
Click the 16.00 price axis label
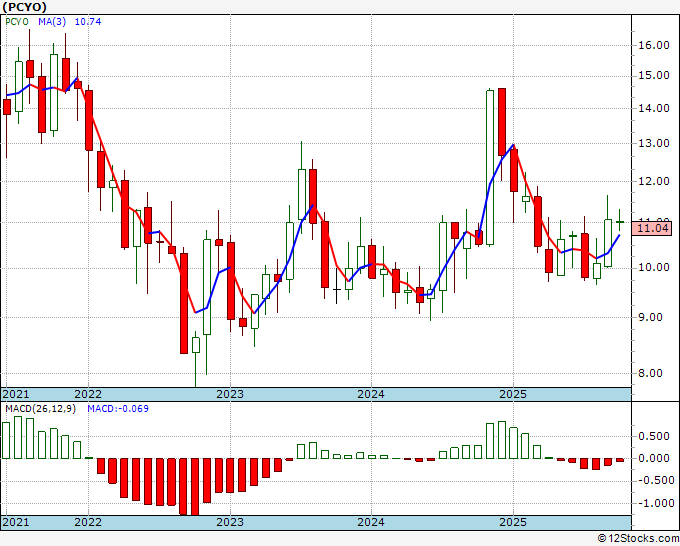coord(654,46)
